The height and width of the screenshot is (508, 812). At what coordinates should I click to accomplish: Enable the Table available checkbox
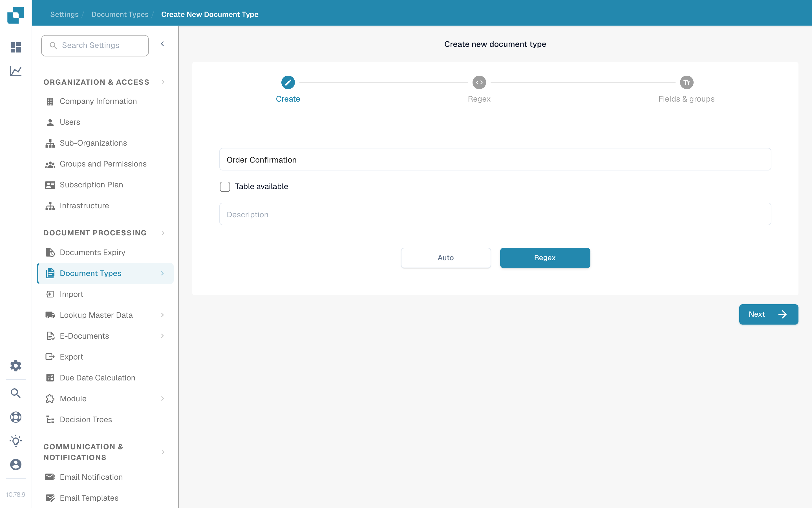point(225,187)
